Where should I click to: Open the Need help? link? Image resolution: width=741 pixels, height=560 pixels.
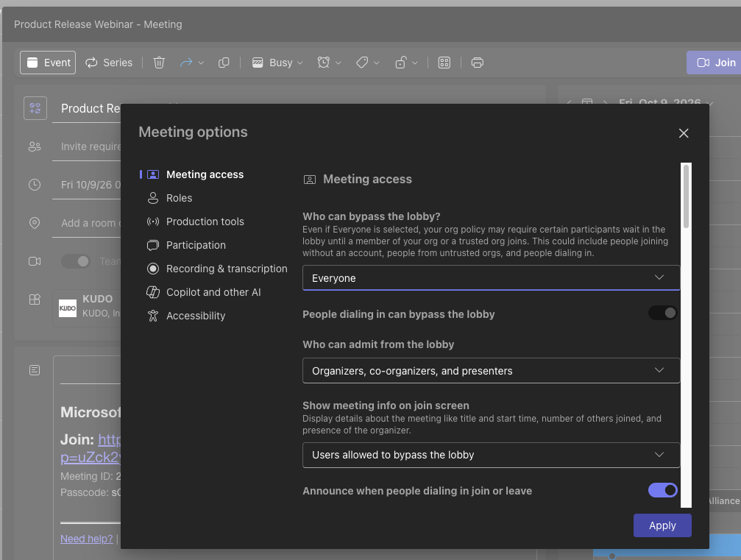coord(87,539)
